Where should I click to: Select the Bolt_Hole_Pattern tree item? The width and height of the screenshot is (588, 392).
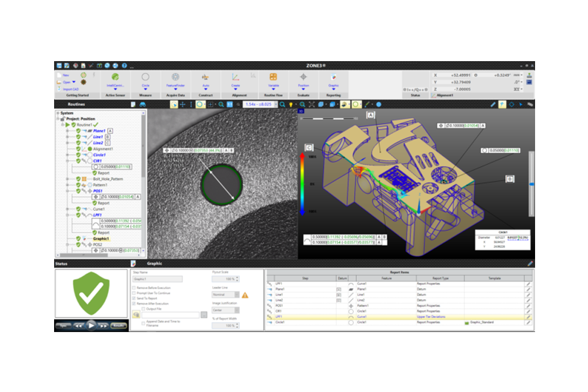tap(109, 179)
